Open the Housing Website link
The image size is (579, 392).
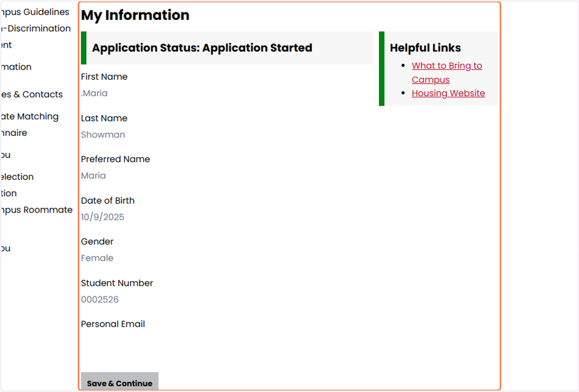pyautogui.click(x=448, y=93)
